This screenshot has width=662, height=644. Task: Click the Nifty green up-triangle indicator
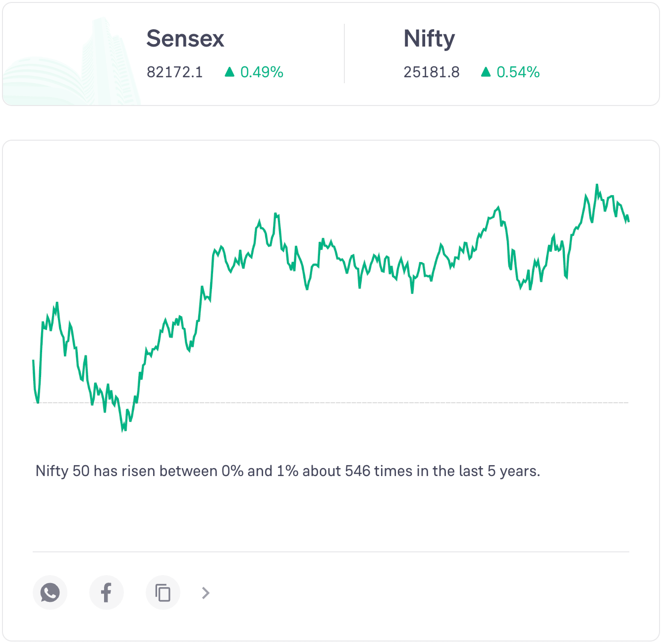click(486, 72)
